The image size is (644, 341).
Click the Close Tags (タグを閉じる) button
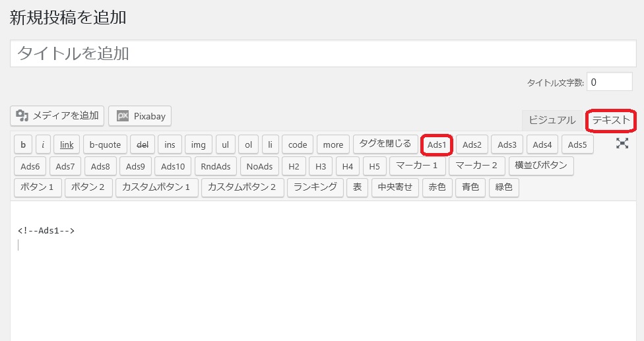tap(385, 144)
